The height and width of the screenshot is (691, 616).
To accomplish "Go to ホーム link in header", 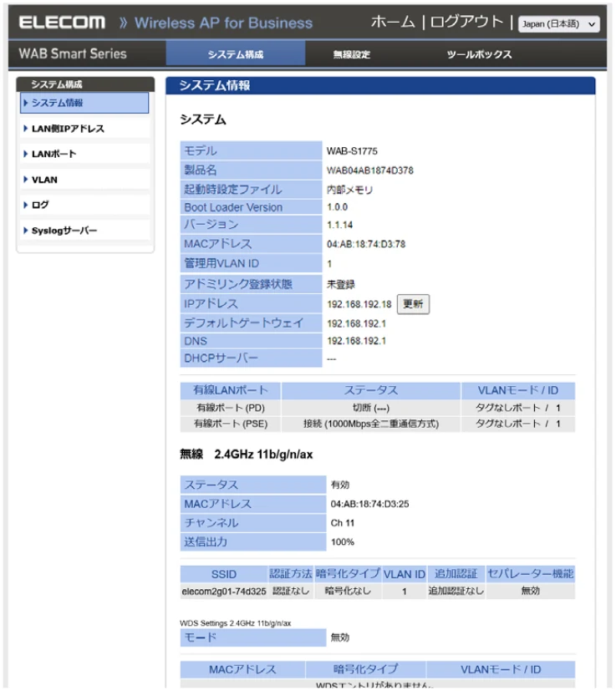I will [x=393, y=22].
